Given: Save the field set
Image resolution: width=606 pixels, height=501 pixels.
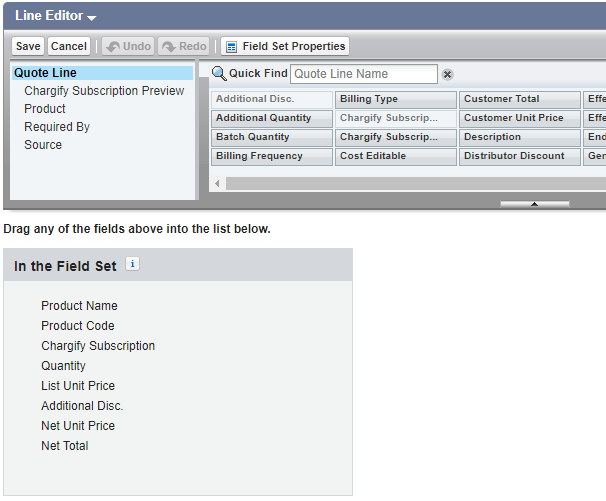Looking at the screenshot, I should click(28, 46).
